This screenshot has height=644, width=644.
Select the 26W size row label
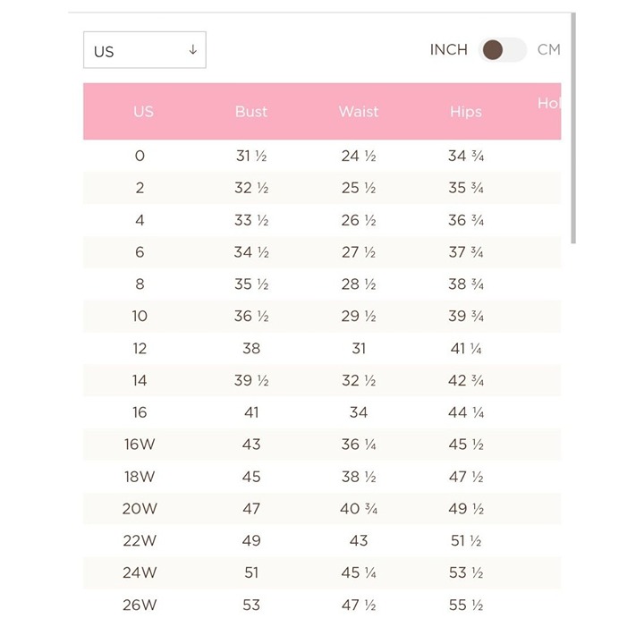point(140,605)
